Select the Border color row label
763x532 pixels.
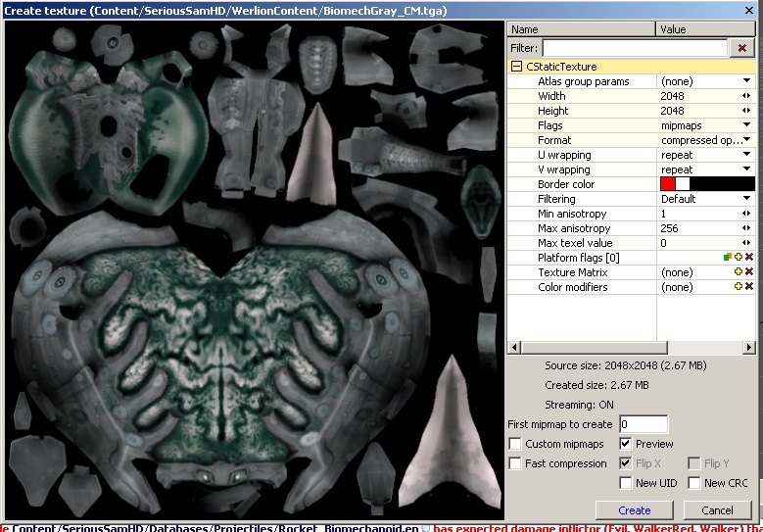(566, 184)
